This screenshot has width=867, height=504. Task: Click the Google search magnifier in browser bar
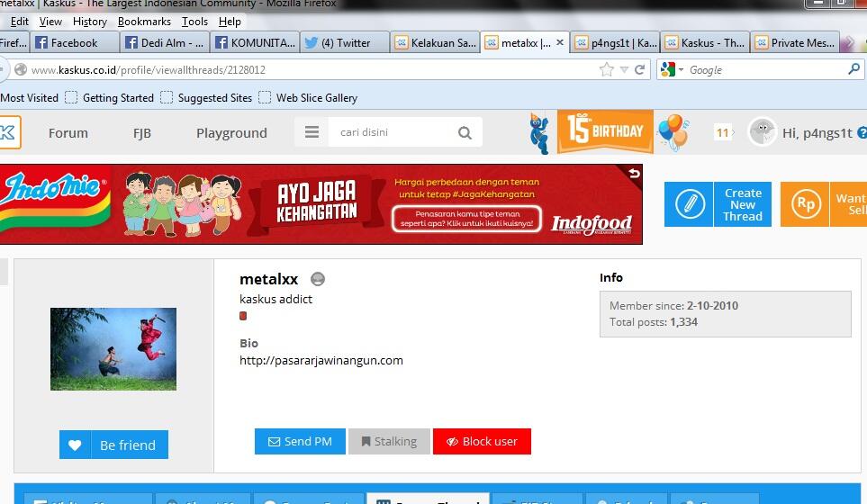(853, 69)
